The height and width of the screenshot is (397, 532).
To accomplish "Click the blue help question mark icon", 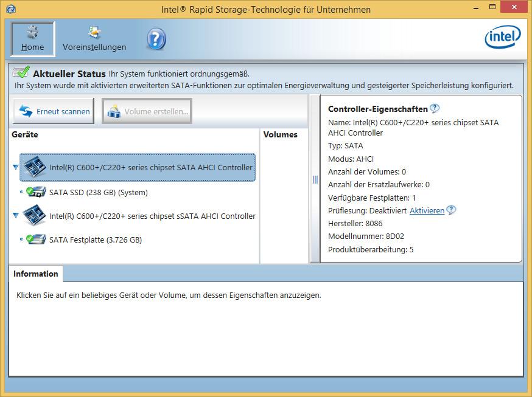I will click(x=156, y=40).
